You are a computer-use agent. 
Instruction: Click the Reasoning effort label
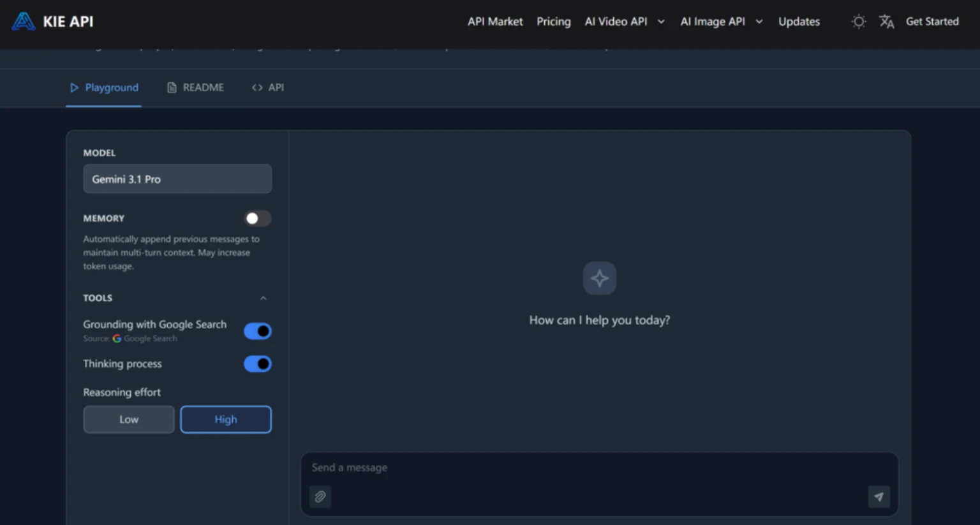coord(122,392)
